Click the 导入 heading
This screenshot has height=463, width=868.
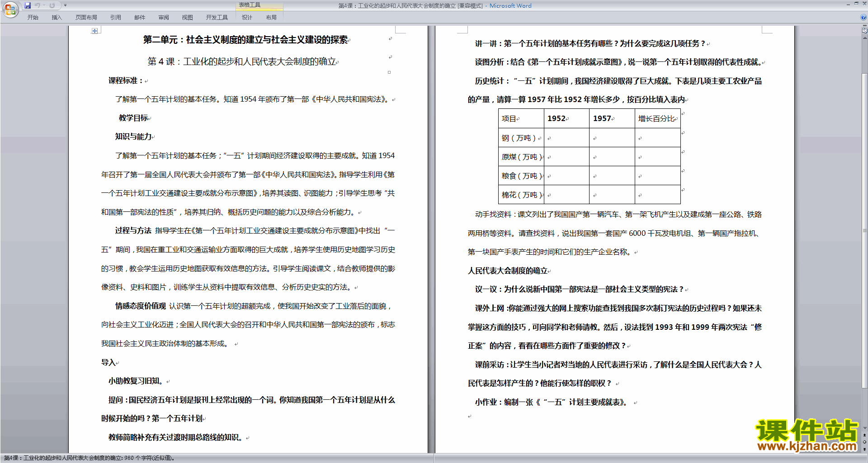(108, 362)
